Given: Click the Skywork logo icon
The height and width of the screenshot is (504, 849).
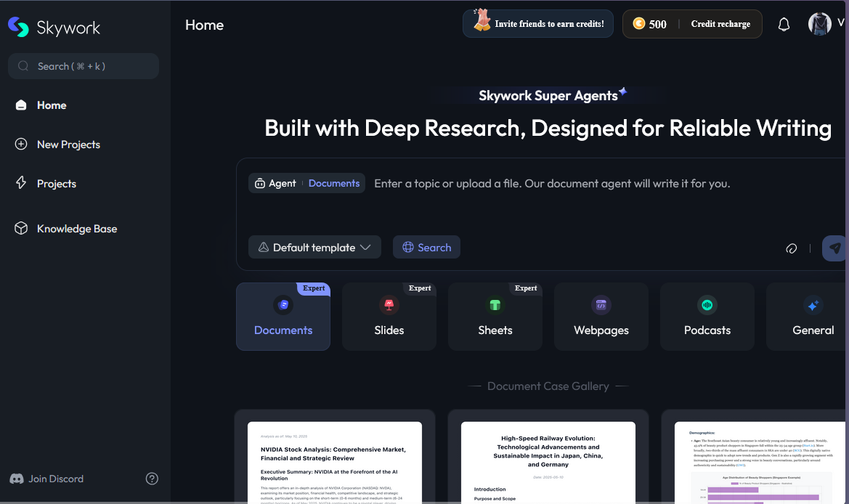Looking at the screenshot, I should point(18,27).
